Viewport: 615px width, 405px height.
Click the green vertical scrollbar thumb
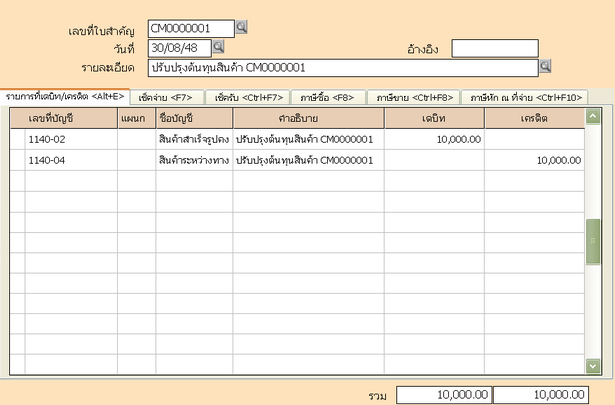pyautogui.click(x=593, y=239)
